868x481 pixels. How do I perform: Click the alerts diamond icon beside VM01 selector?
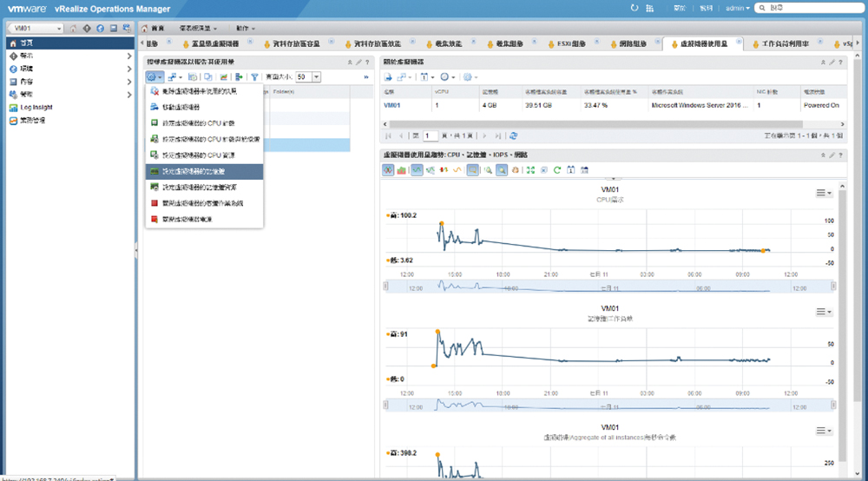[x=86, y=29]
